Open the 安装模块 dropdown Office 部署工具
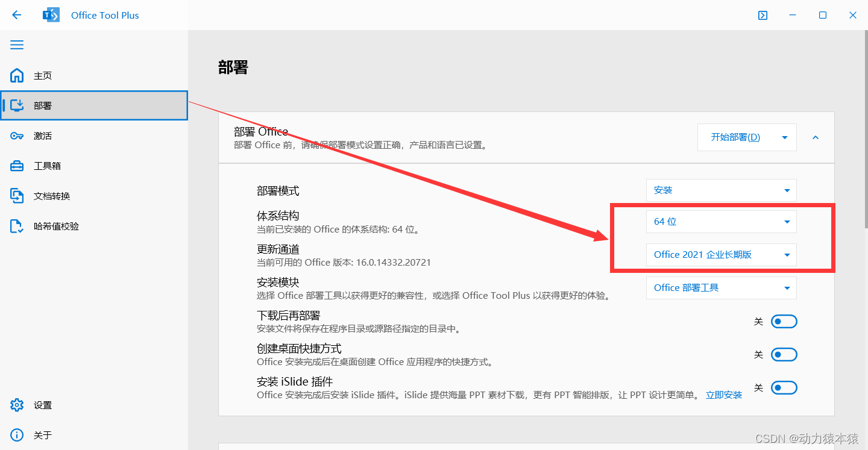Image resolution: width=868 pixels, height=450 pixels. point(722,288)
